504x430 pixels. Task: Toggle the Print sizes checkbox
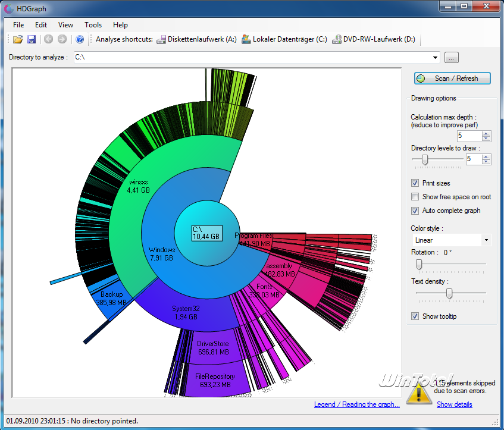[x=415, y=183]
